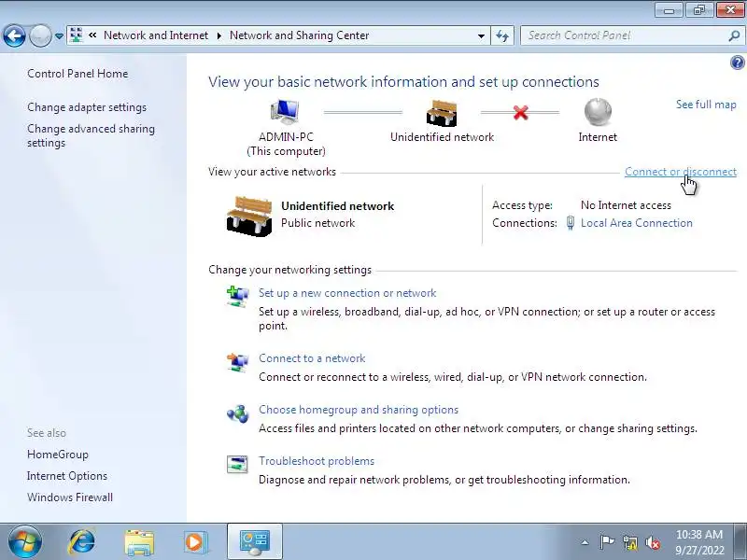Screen dimensions: 747x560
Task: Click the Public network link
Action: pos(317,223)
